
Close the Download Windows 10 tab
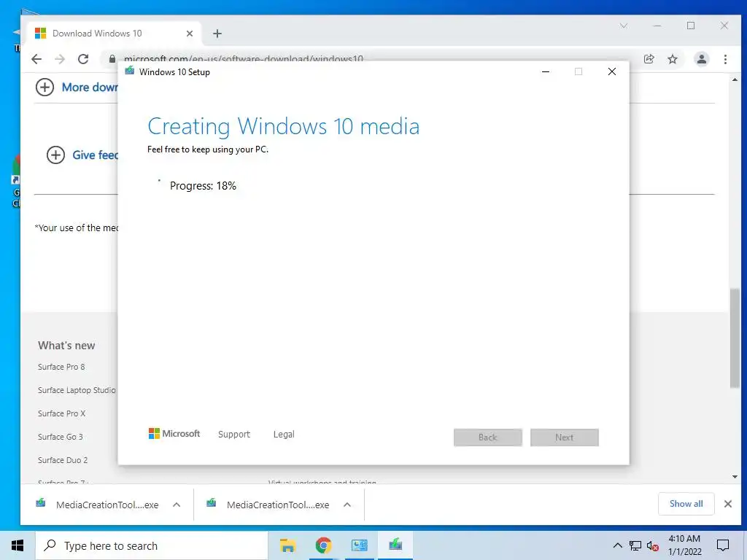(x=190, y=34)
